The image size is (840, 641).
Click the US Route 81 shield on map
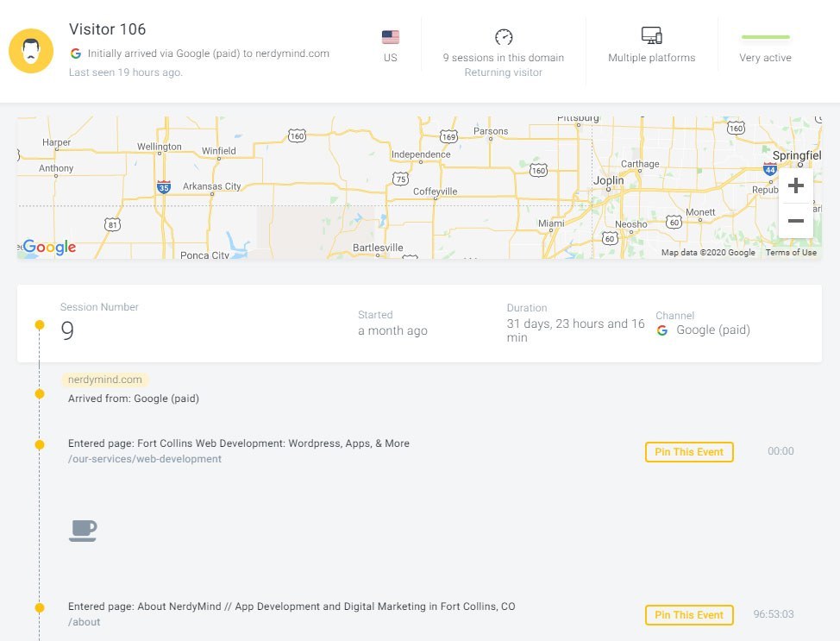112,224
